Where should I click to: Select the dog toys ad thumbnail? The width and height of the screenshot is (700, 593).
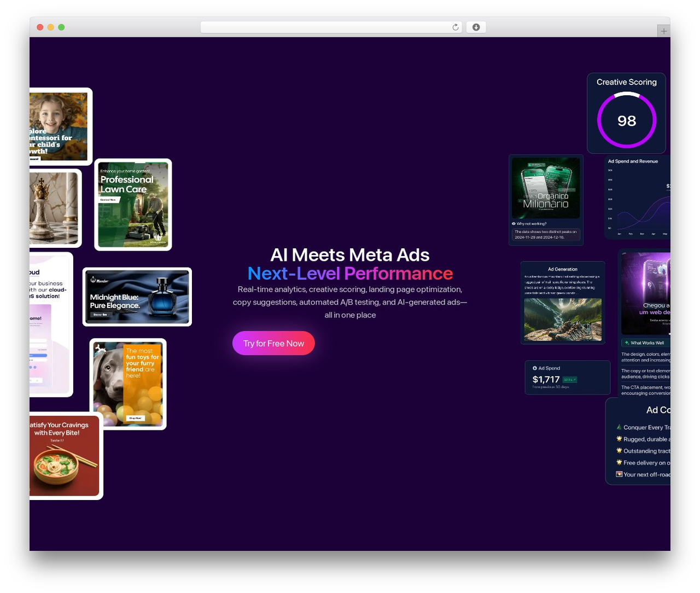tap(128, 384)
